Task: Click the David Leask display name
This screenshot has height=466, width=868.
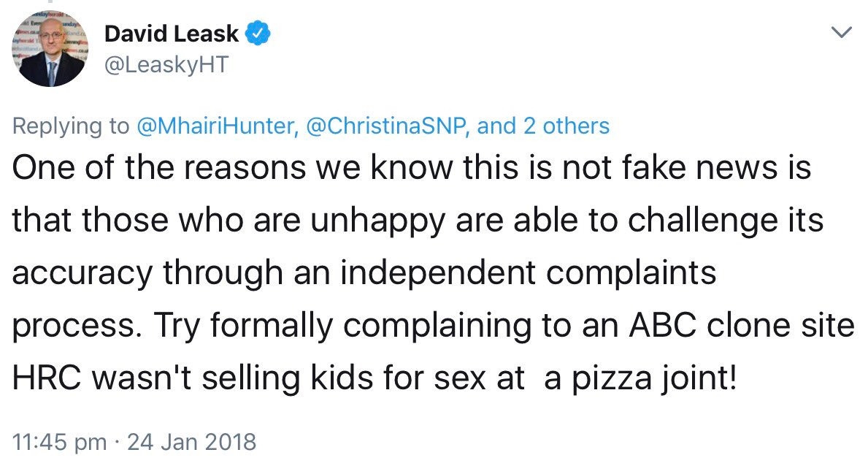Action: [171, 34]
